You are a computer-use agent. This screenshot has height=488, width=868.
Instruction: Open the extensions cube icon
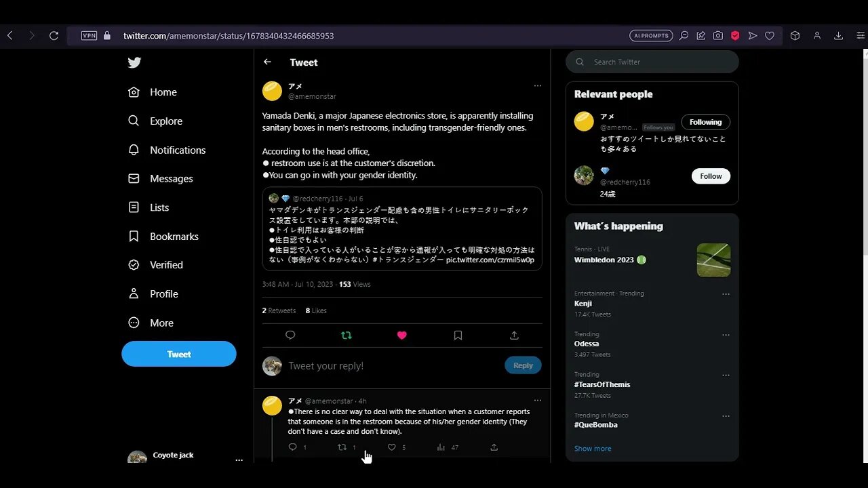tap(795, 35)
